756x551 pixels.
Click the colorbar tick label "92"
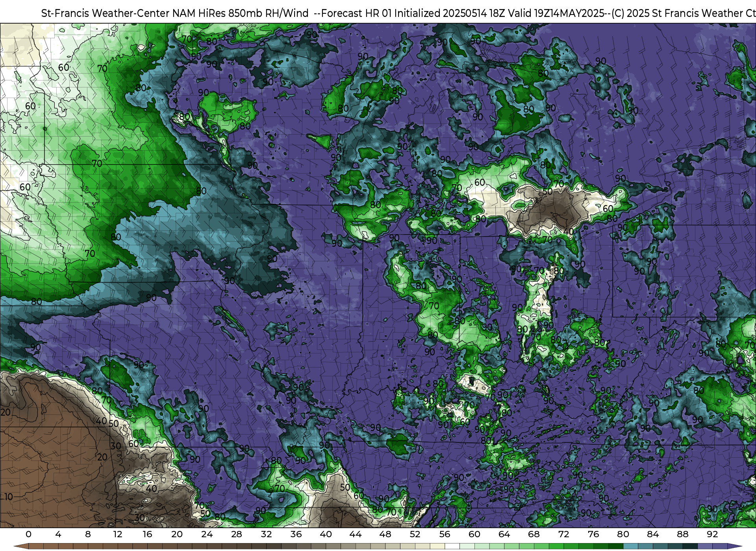[x=712, y=534]
